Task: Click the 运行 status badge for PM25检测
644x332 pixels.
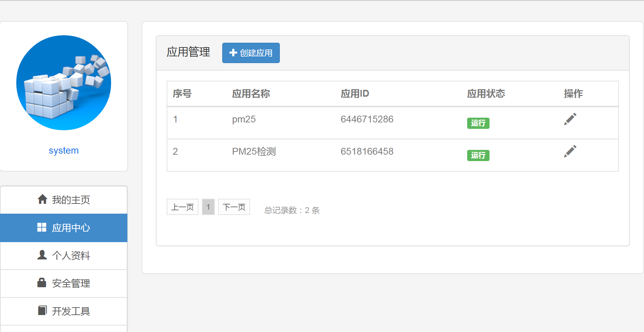Action: click(x=478, y=155)
